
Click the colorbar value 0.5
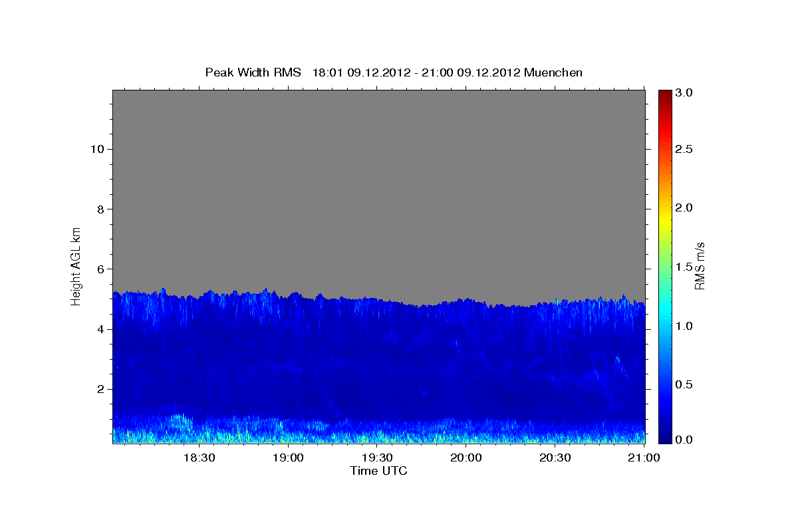click(686, 384)
